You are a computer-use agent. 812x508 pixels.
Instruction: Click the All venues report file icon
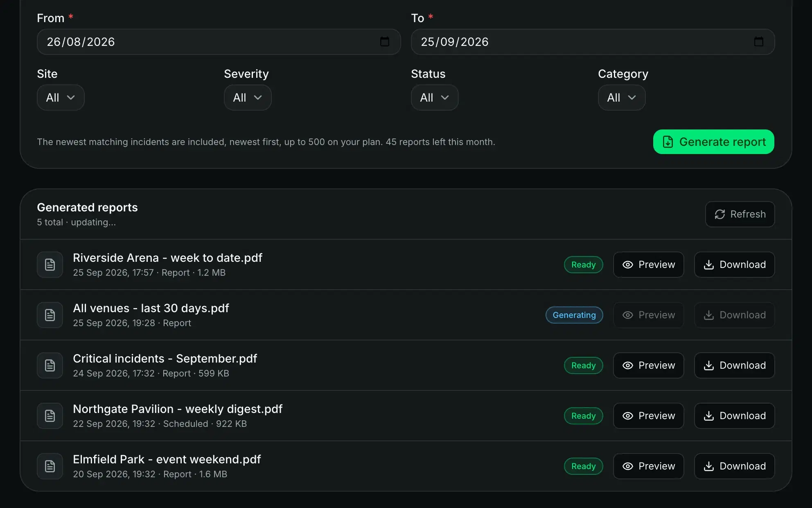pyautogui.click(x=50, y=315)
